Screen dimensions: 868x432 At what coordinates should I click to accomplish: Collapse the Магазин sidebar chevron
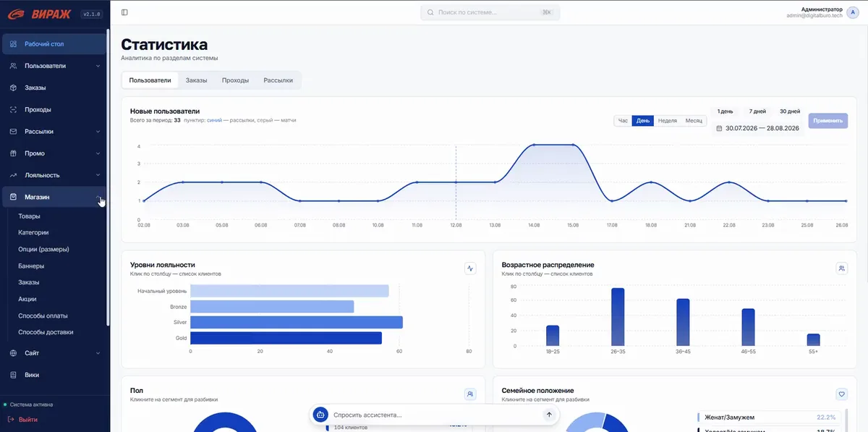pyautogui.click(x=98, y=197)
